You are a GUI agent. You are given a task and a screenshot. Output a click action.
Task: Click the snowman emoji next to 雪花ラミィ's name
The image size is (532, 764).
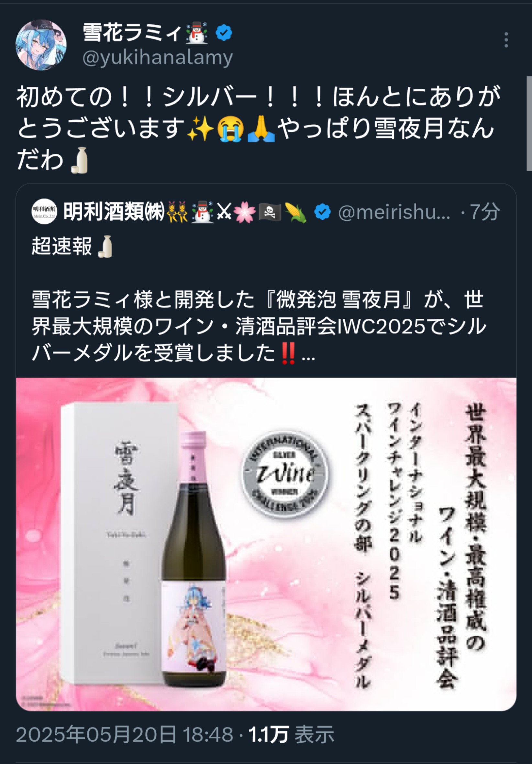pyautogui.click(x=197, y=33)
